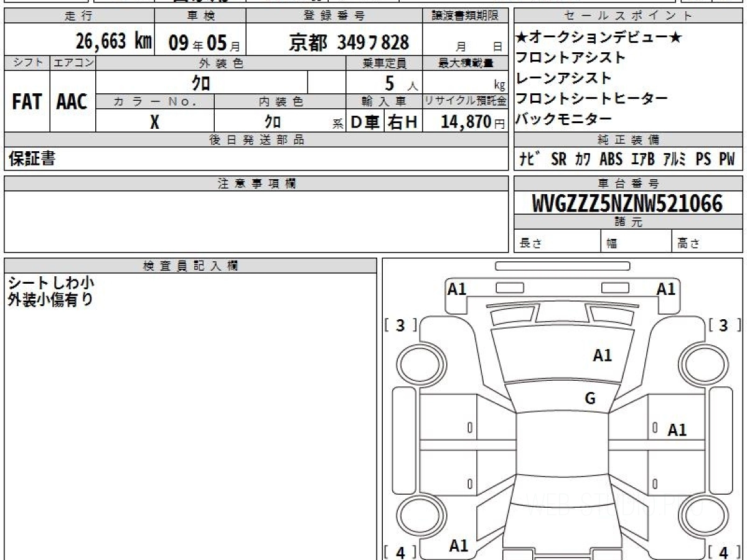Image resolution: width=747 pixels, height=560 pixels.
Task: Click the フロントアシスト line
Action: pyautogui.click(x=571, y=58)
